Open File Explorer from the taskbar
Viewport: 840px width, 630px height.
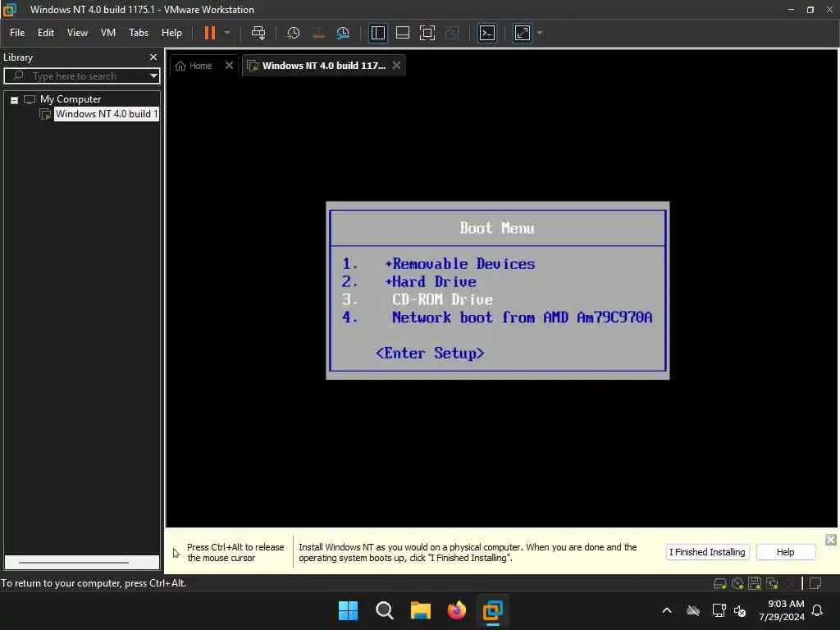point(421,610)
